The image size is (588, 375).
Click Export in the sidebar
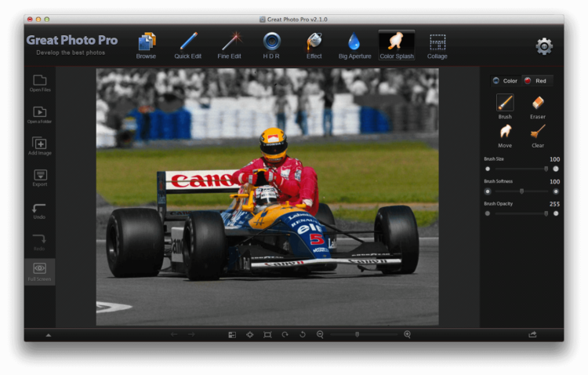click(x=40, y=178)
